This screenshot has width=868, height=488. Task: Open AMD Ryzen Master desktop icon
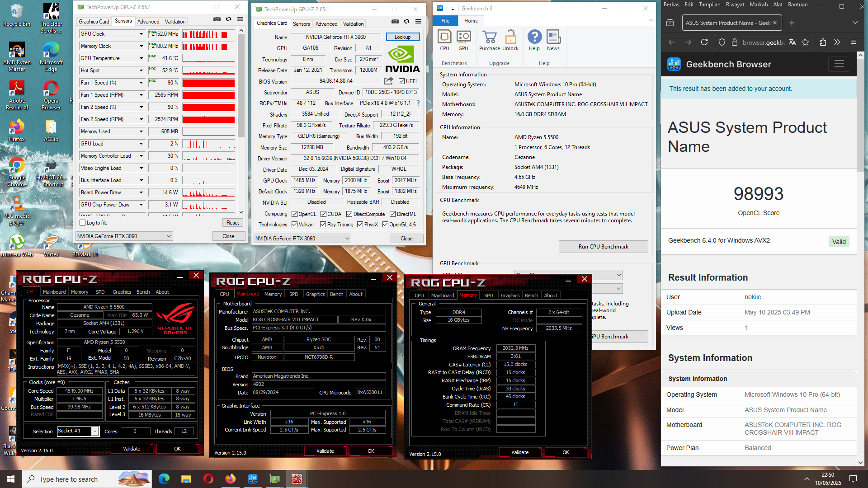click(17, 56)
